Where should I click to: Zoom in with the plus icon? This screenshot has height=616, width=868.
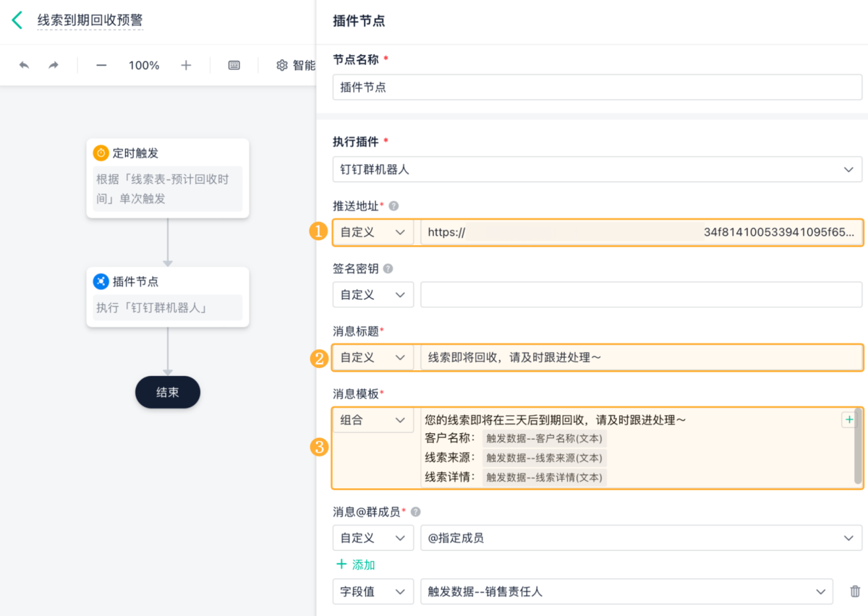[x=186, y=65]
